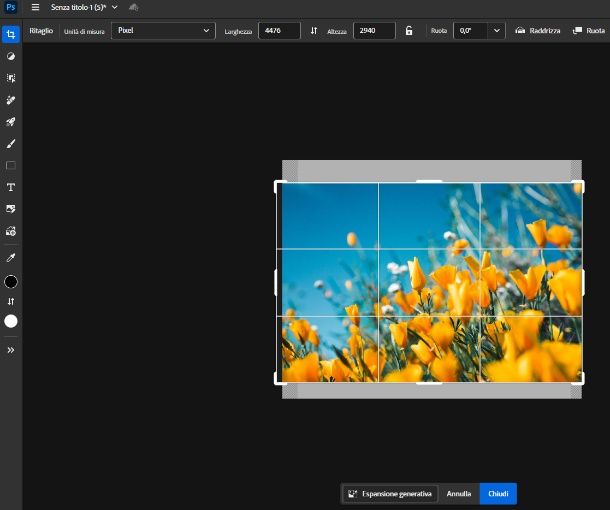
Task: Click the bottom-center crop edge handle
Action: click(429, 384)
